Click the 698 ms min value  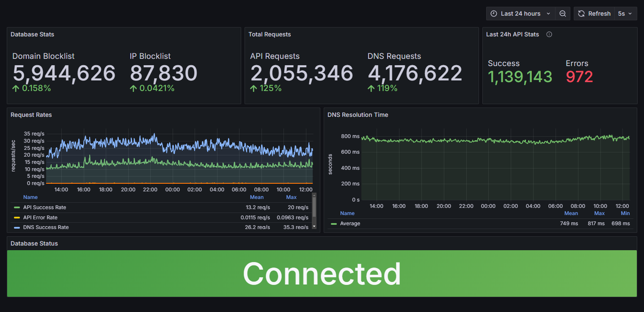click(x=621, y=224)
